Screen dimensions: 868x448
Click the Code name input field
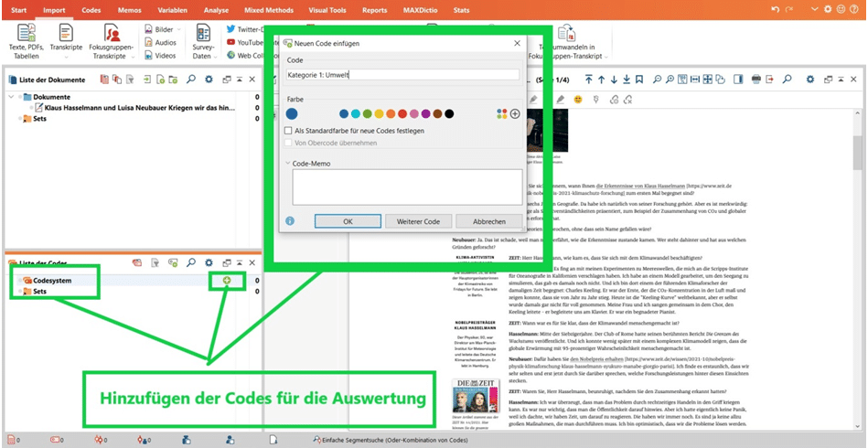coord(402,74)
